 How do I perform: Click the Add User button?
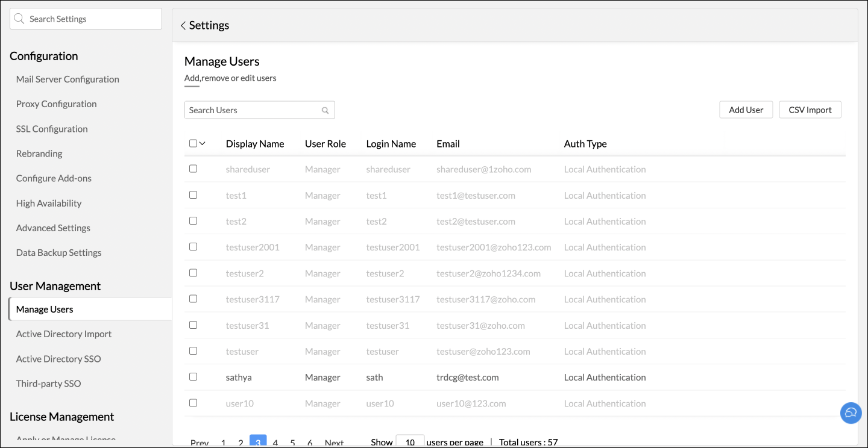746,110
